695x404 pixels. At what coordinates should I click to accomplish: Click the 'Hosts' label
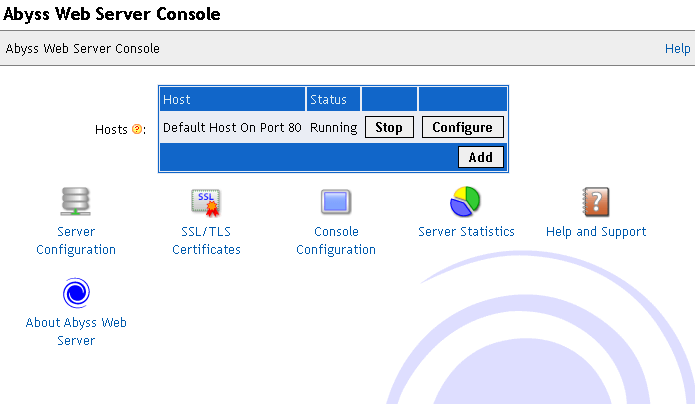click(111, 129)
